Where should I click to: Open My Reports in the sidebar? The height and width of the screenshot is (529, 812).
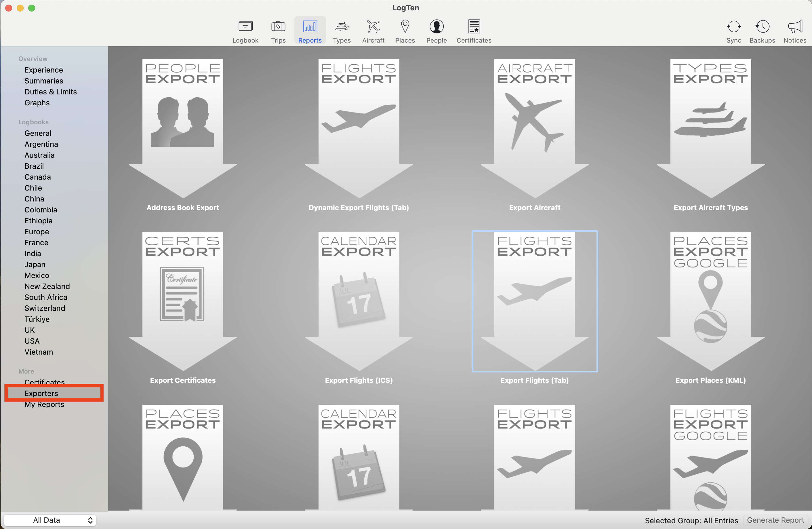(44, 404)
